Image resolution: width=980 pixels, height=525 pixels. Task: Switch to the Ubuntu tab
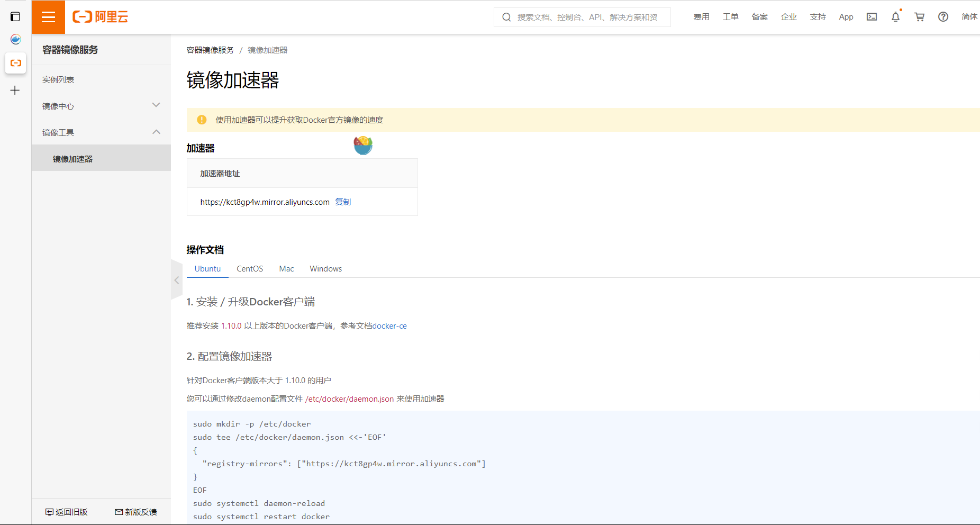(x=207, y=268)
